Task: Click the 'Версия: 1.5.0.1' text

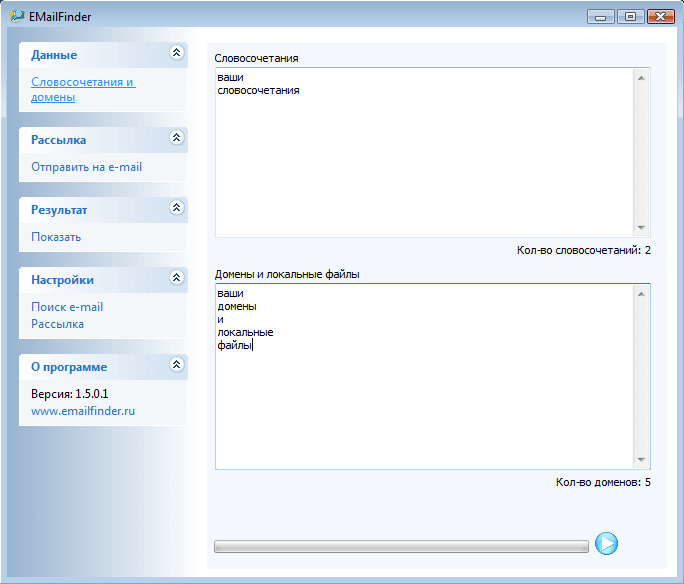Action: click(69, 393)
